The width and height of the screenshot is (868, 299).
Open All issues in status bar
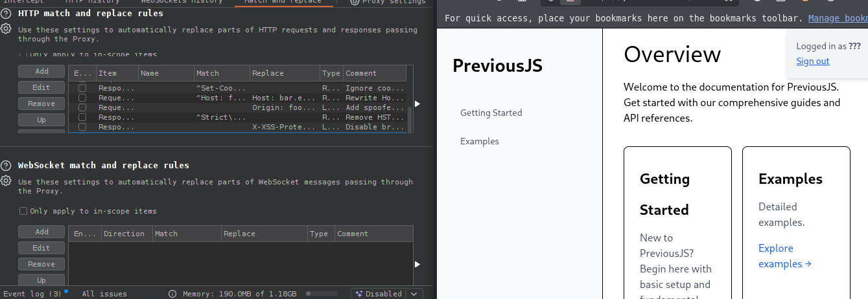[104, 294]
